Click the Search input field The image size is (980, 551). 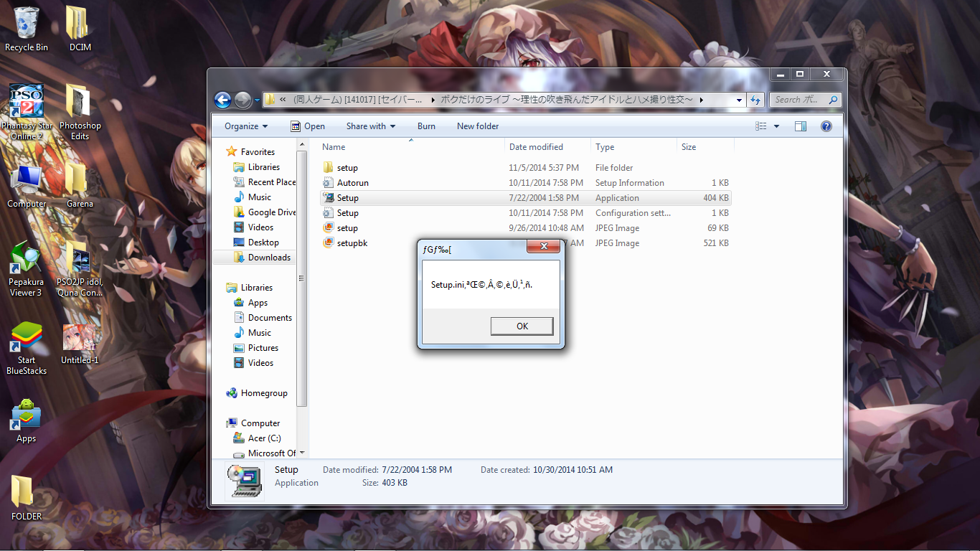798,100
